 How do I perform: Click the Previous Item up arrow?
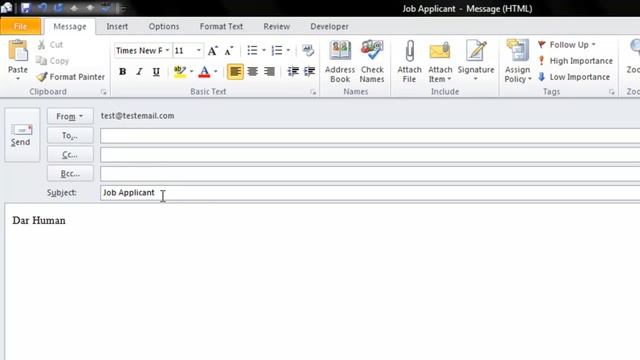point(74,7)
